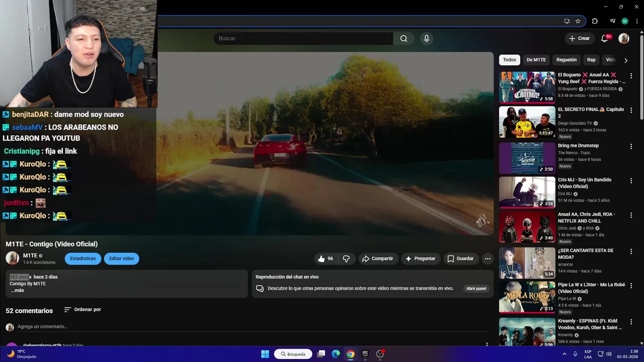Focus the Buscar search field
Screen dimensions: 644x362
[x=303, y=38]
